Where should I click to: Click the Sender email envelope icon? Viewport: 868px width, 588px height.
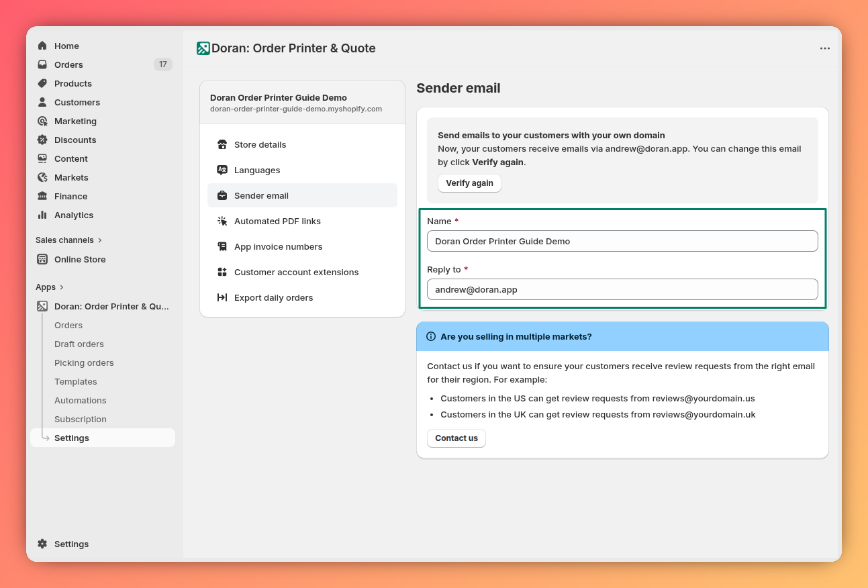click(222, 195)
